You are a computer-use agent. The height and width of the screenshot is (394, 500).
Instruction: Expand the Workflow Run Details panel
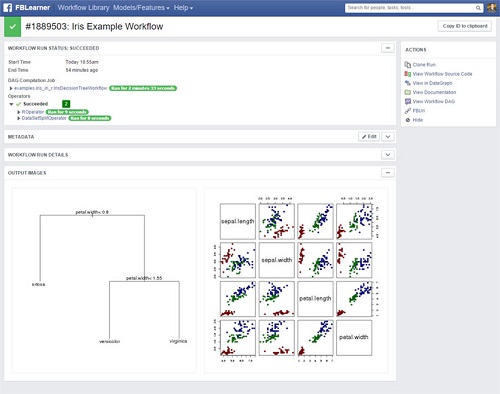pyautogui.click(x=388, y=155)
